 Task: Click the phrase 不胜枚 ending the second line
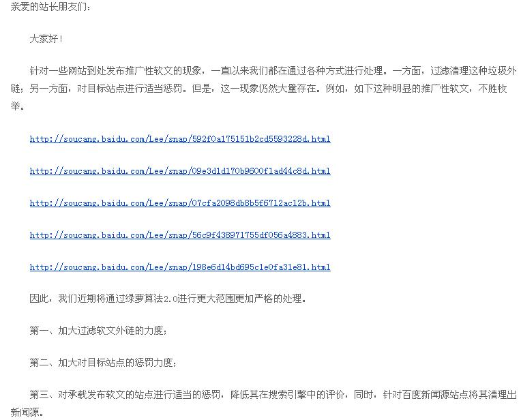(x=492, y=89)
